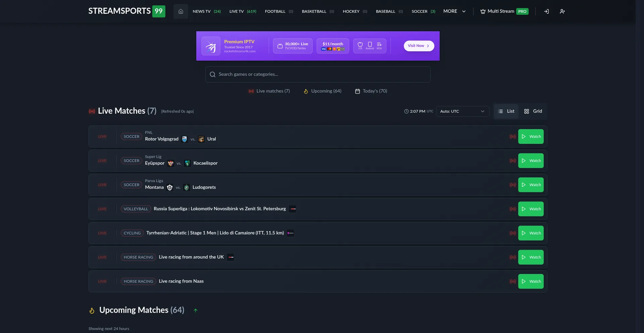Click the Ural team crest
The height and width of the screenshot is (333, 644).
pos(201,139)
